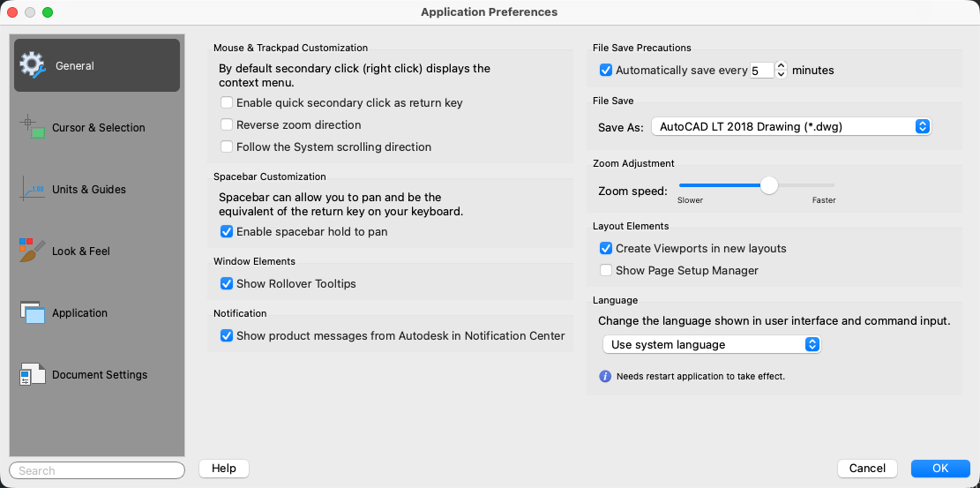Enable quick secondary click as return key

coord(227,103)
